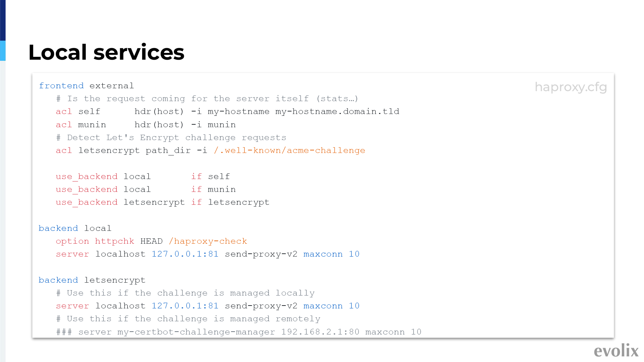Click the managed locally comment line

(185, 293)
